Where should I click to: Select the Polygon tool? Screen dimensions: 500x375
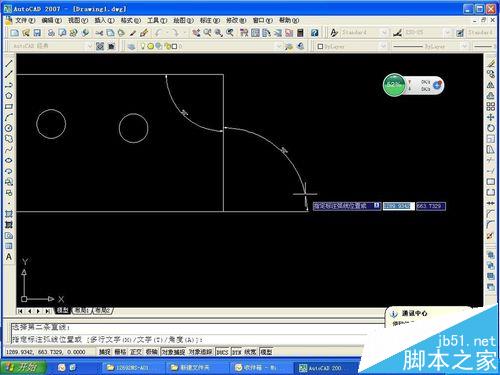[x=9, y=96]
